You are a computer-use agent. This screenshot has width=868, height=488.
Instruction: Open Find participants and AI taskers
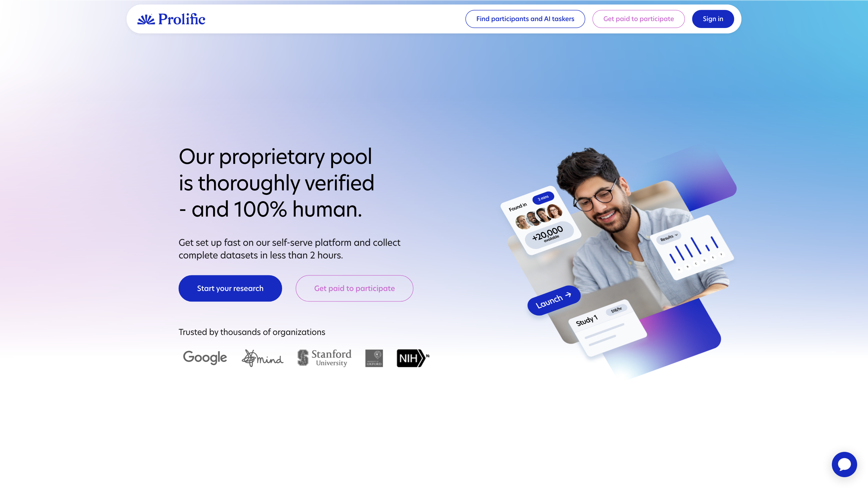pyautogui.click(x=525, y=19)
